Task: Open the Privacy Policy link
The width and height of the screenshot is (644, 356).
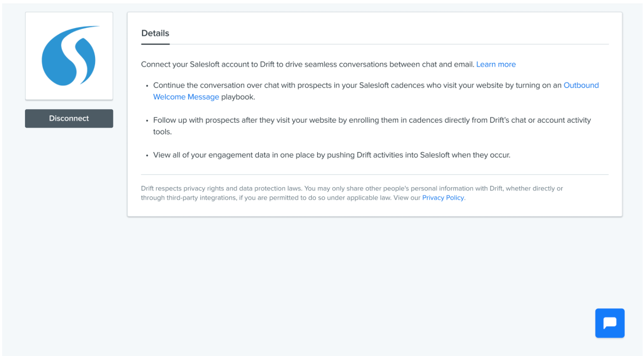Action: 443,198
